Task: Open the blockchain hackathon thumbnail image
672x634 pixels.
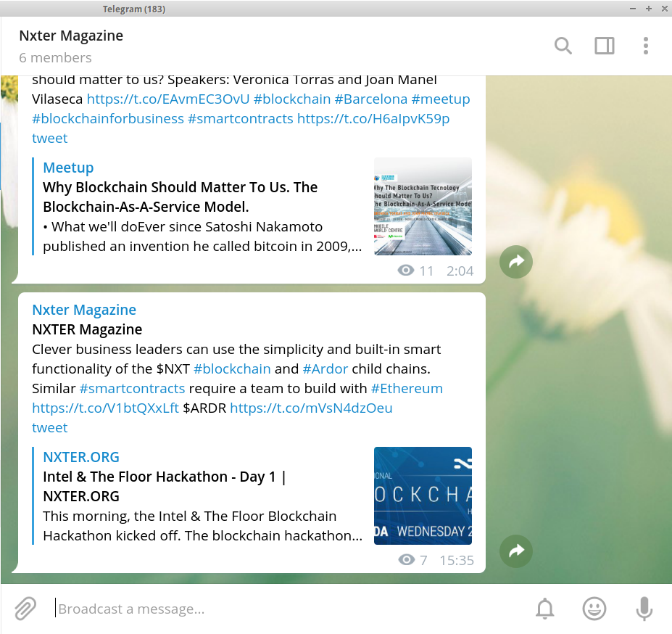Action: click(423, 496)
